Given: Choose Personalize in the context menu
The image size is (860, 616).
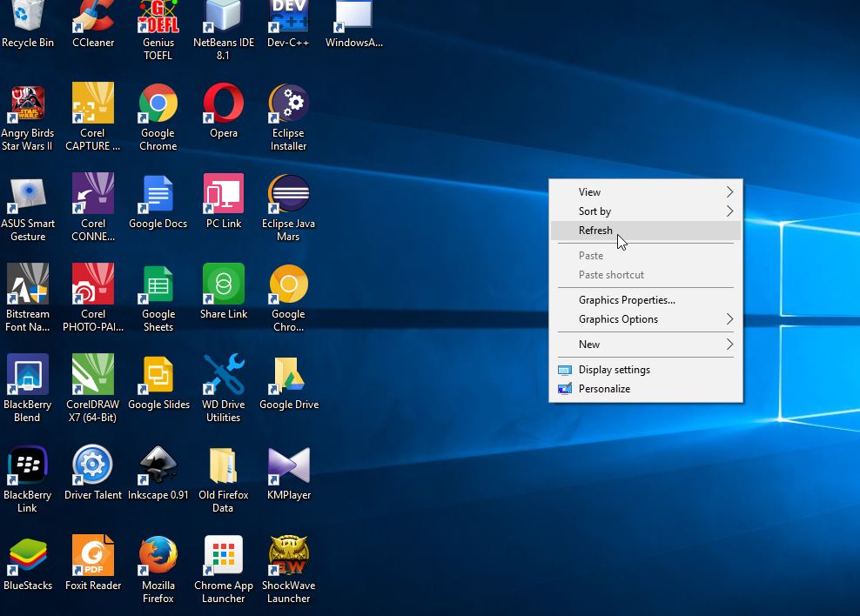Looking at the screenshot, I should (x=646, y=389).
